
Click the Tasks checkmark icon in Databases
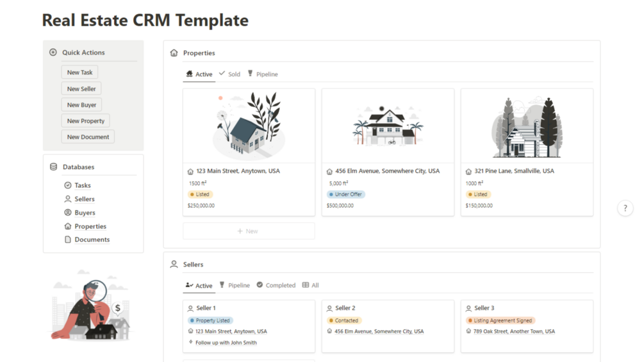[68, 185]
